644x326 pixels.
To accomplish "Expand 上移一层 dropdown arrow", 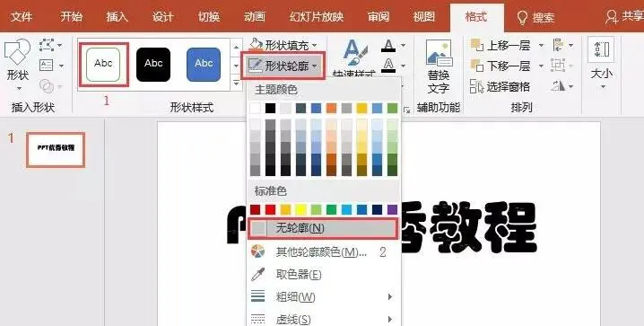I will 541,45.
